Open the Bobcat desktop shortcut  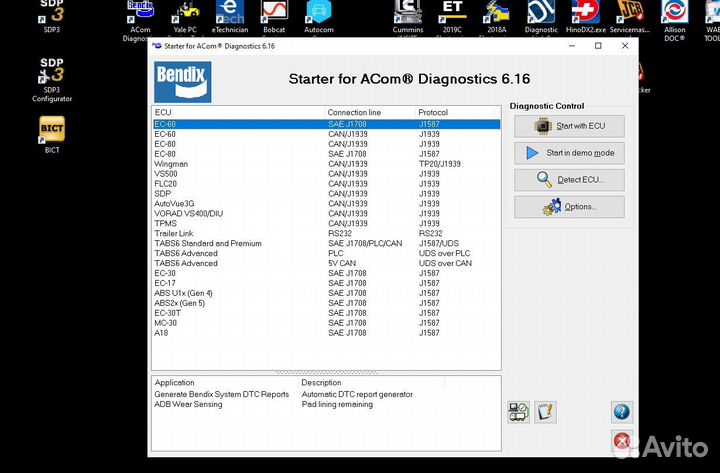tap(273, 14)
